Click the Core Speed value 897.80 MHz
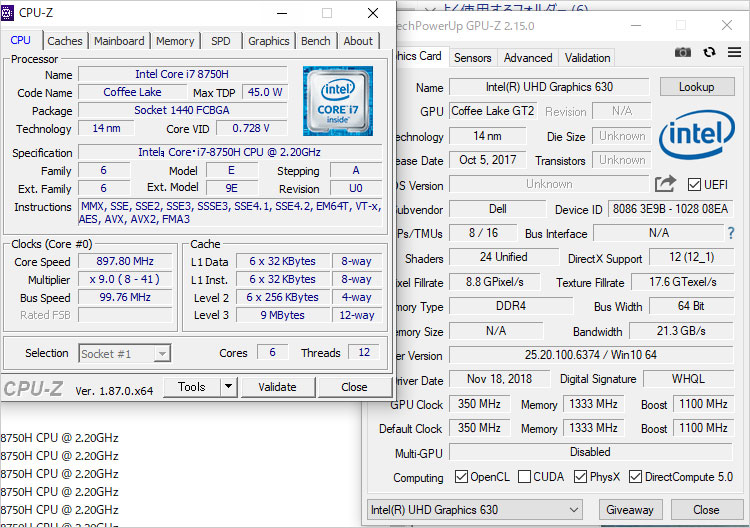This screenshot has height=528, width=750. click(x=125, y=261)
